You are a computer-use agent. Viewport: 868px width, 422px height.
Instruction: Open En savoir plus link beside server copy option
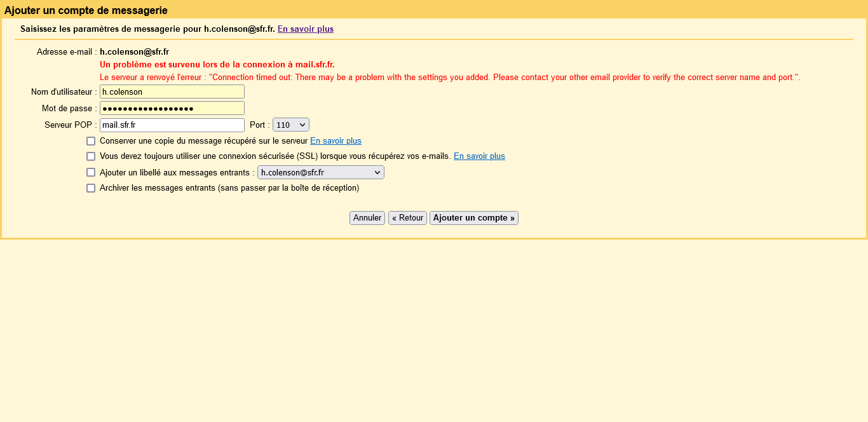(x=336, y=141)
